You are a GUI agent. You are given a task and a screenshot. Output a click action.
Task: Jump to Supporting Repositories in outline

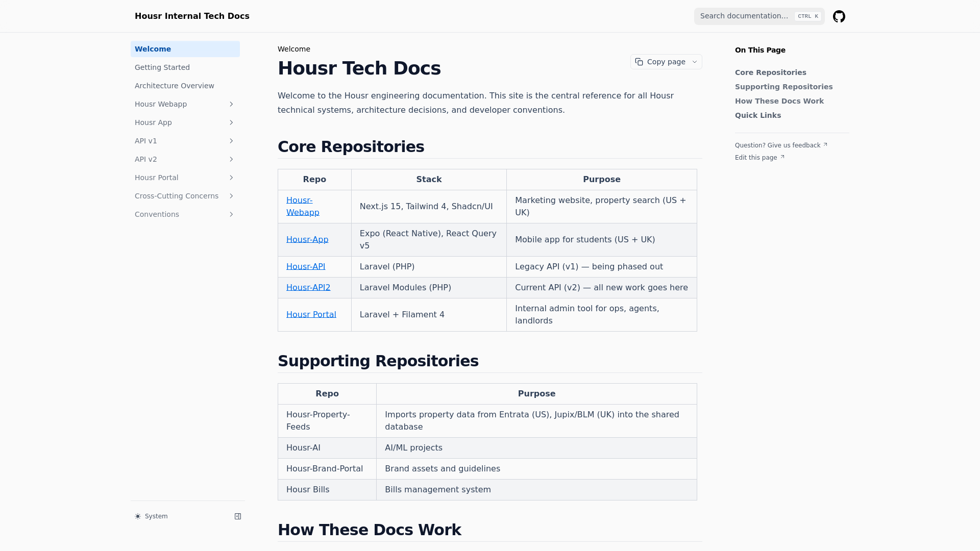pos(783,87)
